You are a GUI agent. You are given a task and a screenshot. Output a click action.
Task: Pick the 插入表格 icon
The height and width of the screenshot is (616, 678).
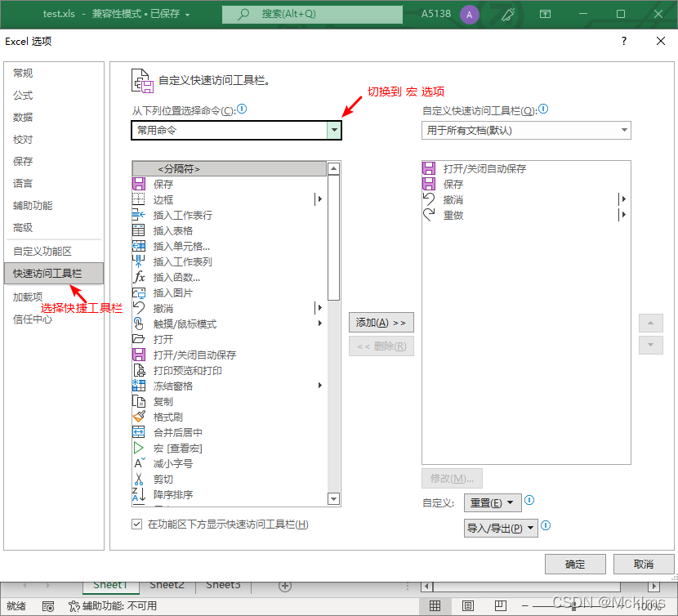click(138, 230)
